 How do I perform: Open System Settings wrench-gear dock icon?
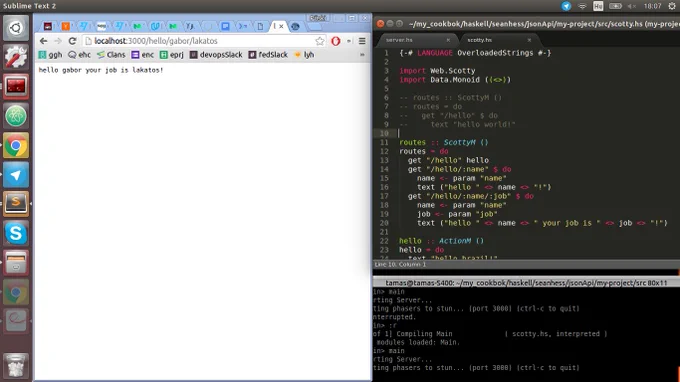point(16,57)
